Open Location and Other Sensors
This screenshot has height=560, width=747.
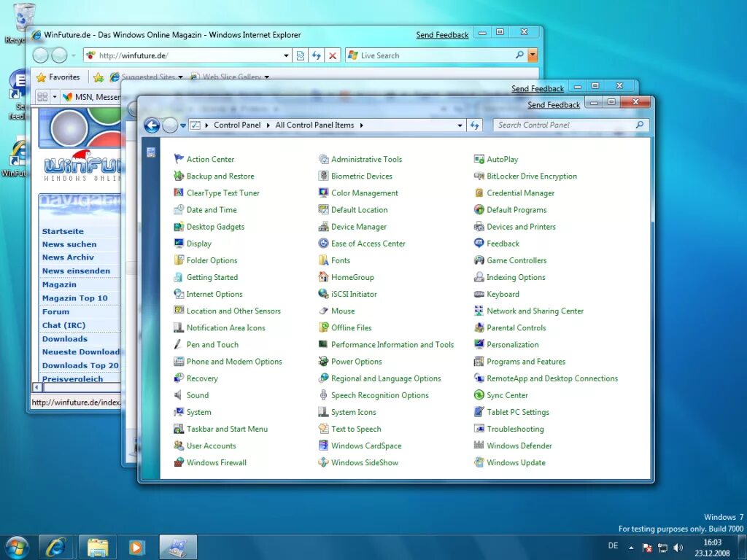point(233,311)
